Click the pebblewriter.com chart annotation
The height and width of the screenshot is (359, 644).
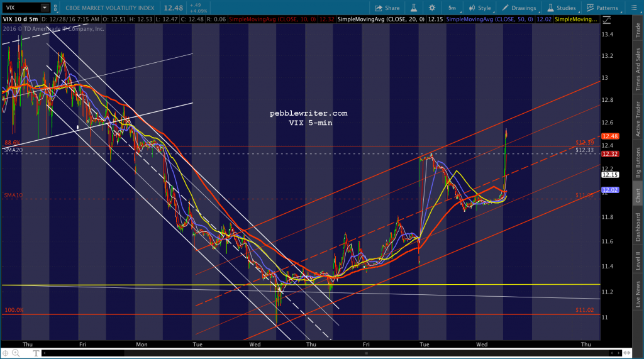click(308, 113)
